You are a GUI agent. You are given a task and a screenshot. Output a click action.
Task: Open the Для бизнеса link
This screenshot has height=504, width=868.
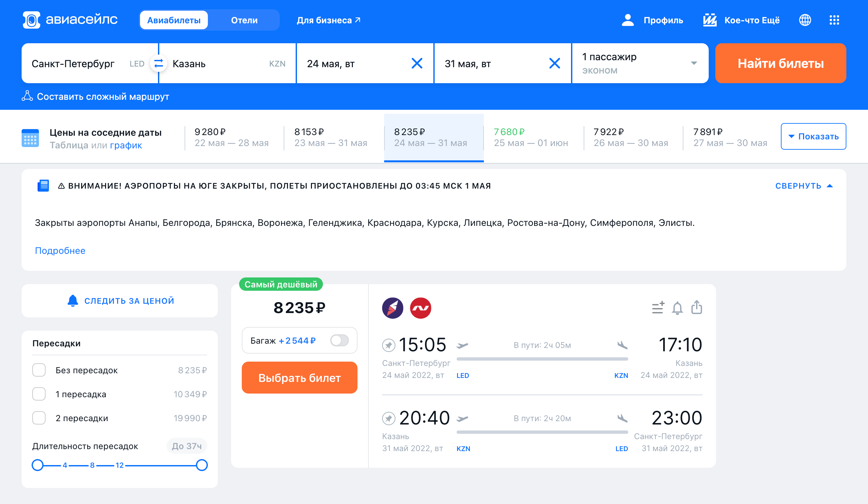click(329, 20)
